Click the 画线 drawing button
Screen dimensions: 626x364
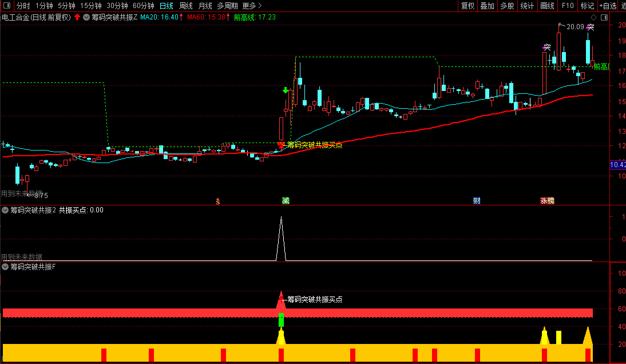click(548, 6)
